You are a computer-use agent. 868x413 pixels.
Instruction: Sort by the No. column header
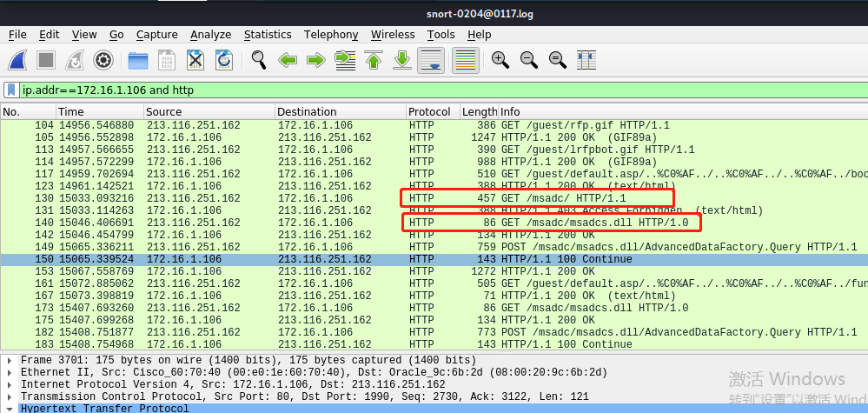28,112
